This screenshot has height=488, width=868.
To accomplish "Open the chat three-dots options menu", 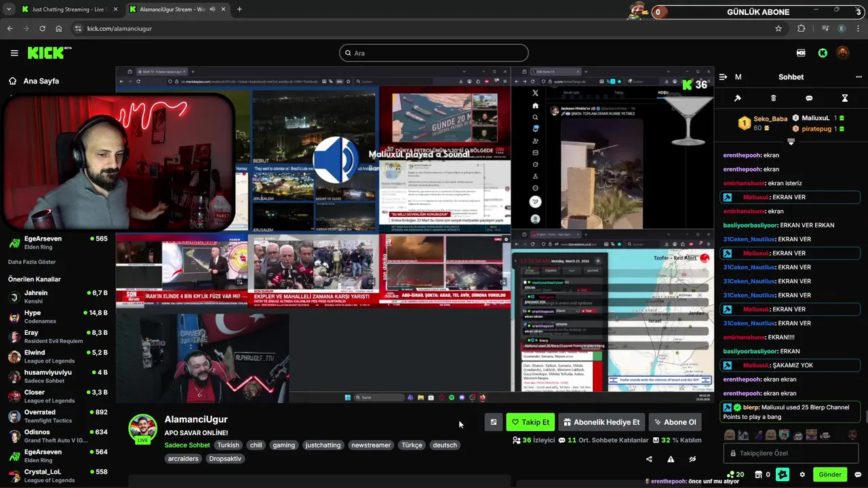I will click(x=859, y=77).
